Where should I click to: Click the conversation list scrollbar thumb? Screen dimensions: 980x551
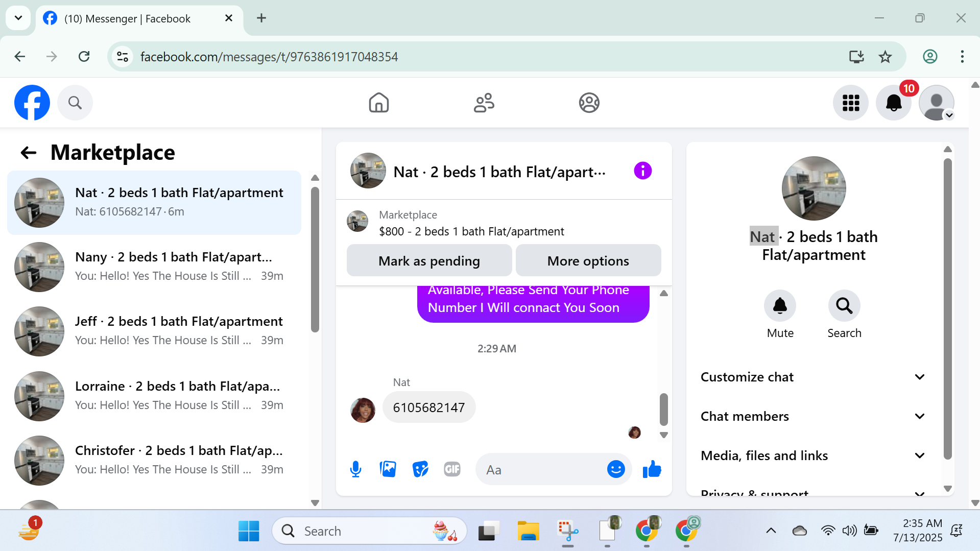[315, 259]
